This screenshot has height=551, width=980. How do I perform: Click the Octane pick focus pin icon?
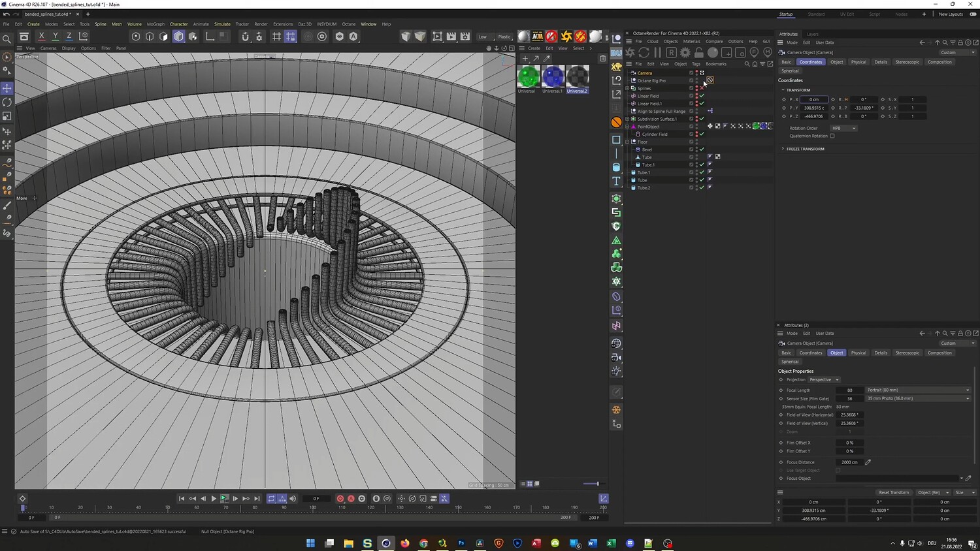(x=754, y=52)
